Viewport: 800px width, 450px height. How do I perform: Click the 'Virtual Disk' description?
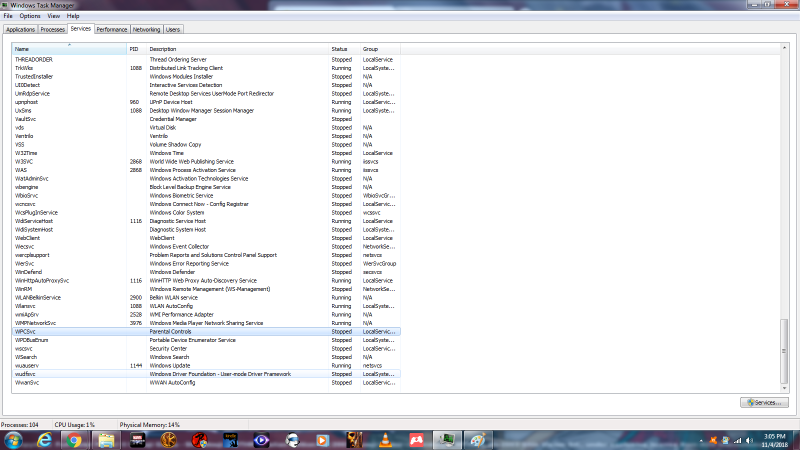[162, 128]
